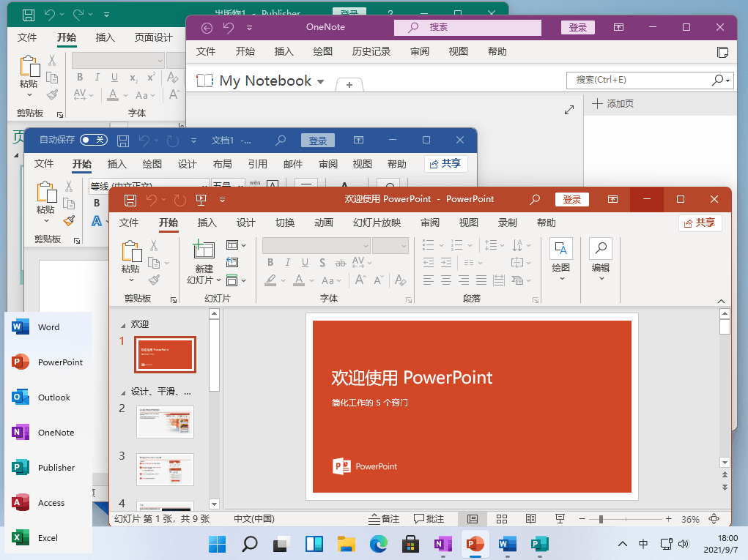Apply Underline in PowerPoint font group

[305, 262]
